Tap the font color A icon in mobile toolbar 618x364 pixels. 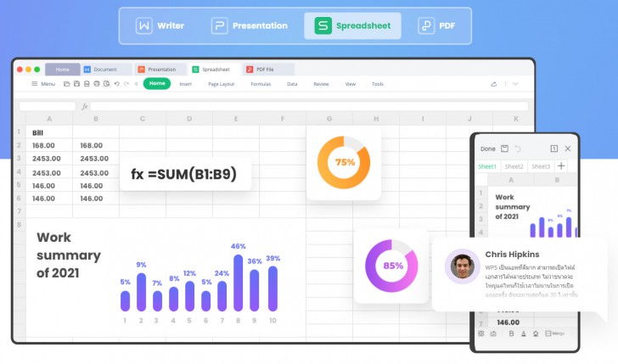(x=524, y=333)
